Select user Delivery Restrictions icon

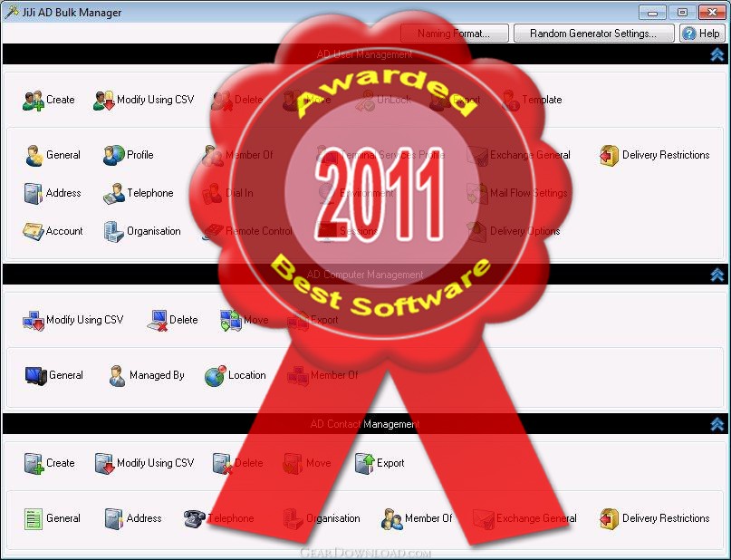click(609, 155)
